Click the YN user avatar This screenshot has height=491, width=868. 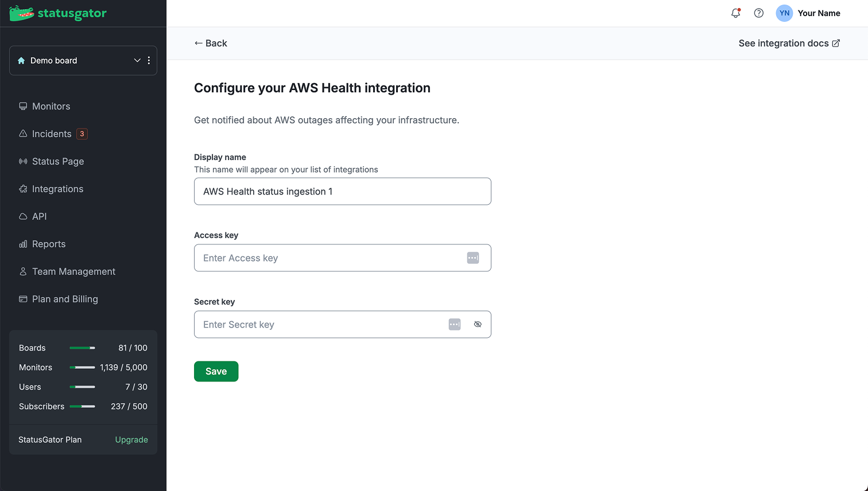pyautogui.click(x=784, y=13)
